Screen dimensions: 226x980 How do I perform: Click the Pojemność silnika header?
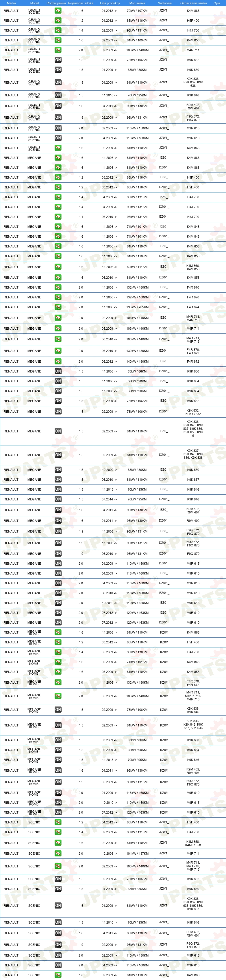pos(81,3)
